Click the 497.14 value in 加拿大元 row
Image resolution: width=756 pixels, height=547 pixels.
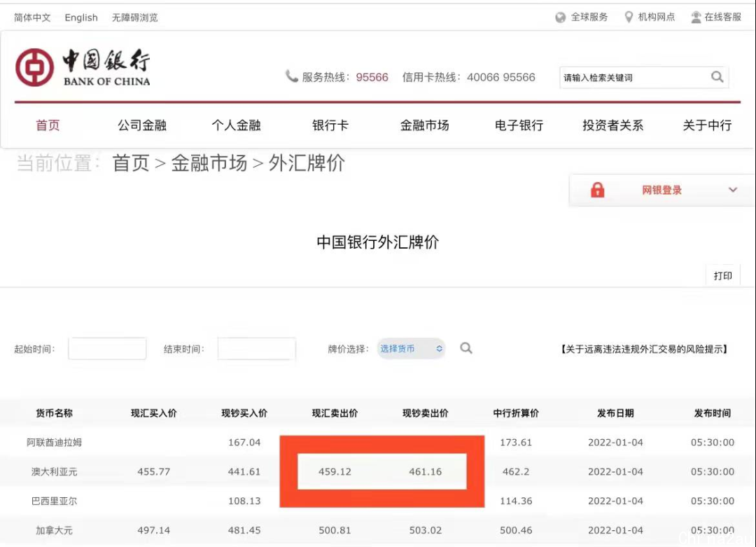(x=154, y=530)
